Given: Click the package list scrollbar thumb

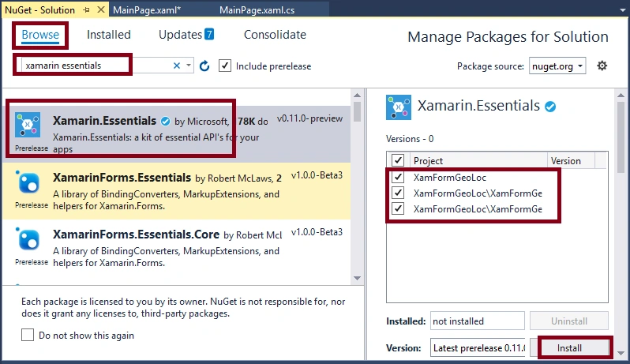Looking at the screenshot, I should pos(357,111).
